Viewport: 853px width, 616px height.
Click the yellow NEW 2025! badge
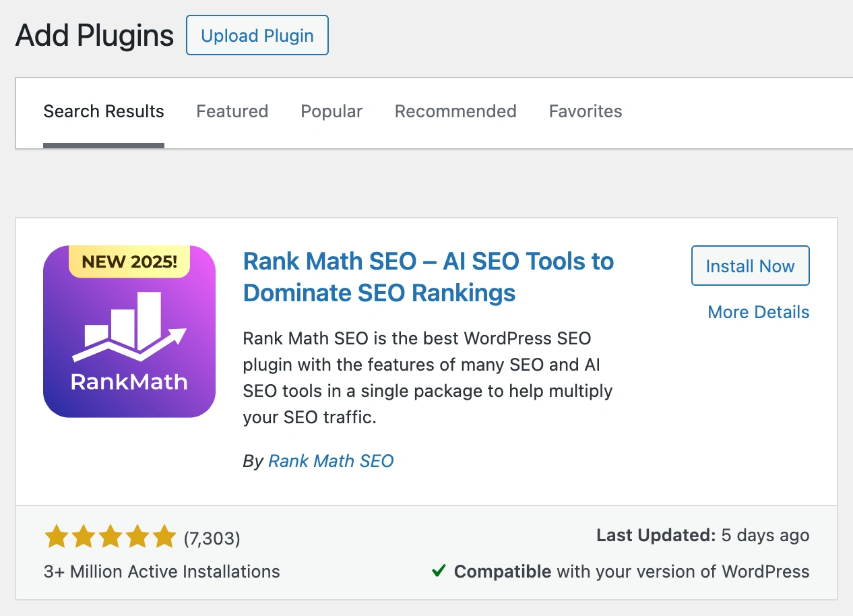129,261
